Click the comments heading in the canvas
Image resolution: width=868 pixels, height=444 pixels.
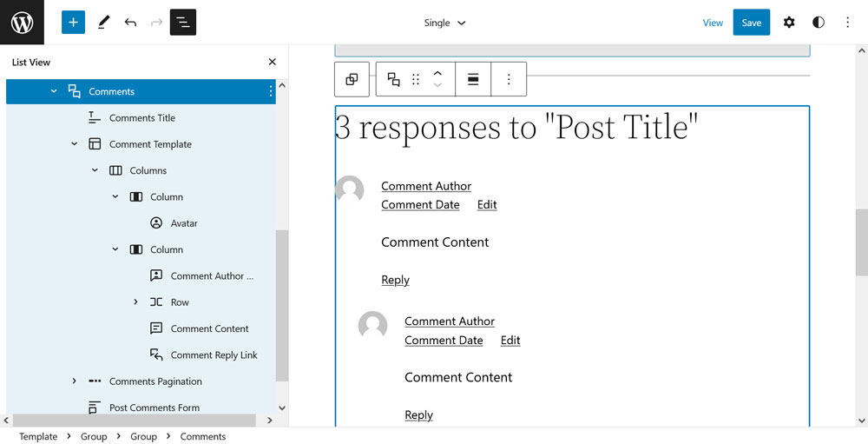pos(516,128)
